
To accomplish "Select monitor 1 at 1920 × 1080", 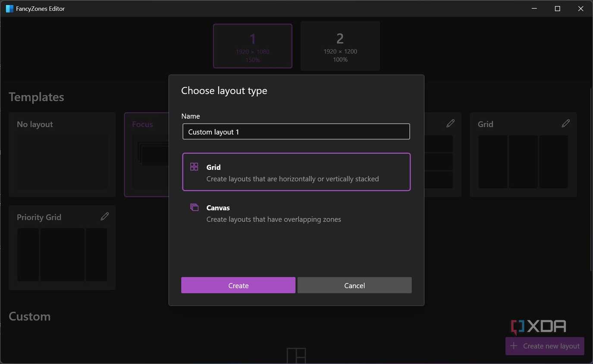I will [253, 46].
